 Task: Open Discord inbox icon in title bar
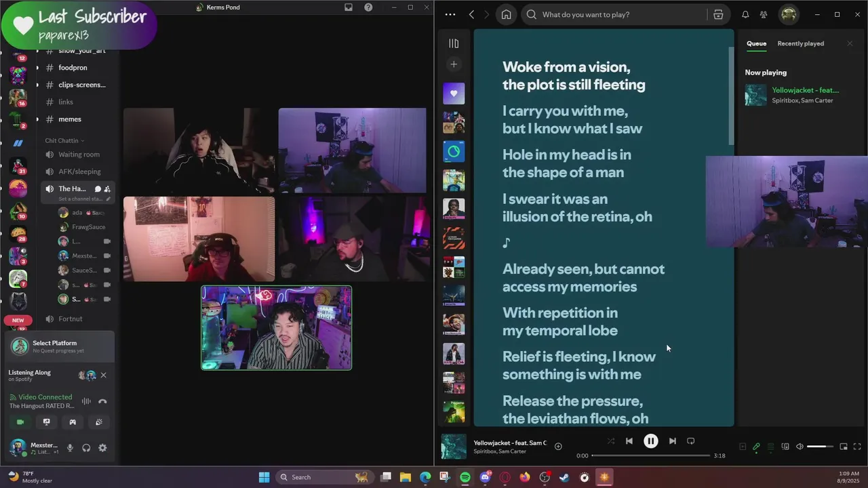pyautogui.click(x=349, y=7)
